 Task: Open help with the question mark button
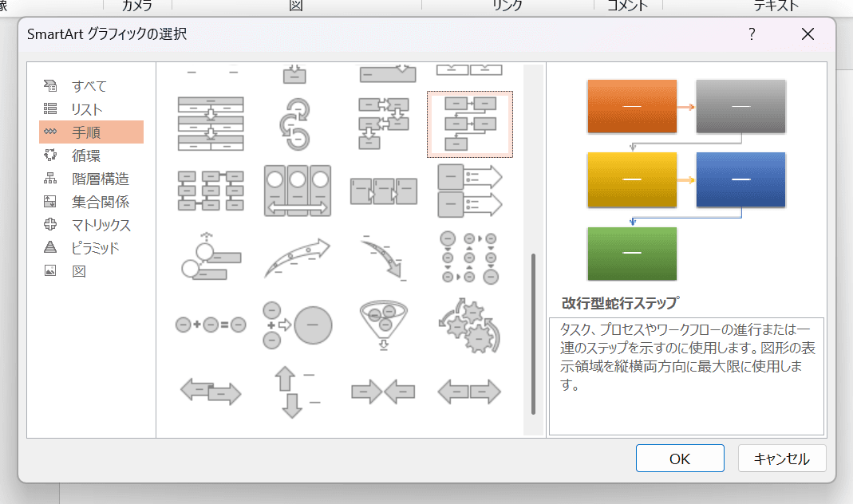pyautogui.click(x=751, y=34)
